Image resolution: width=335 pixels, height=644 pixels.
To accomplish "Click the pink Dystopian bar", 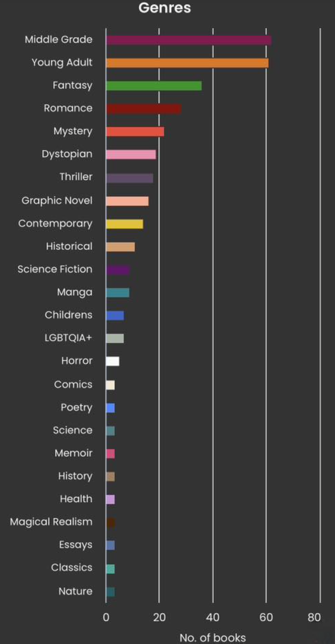I will (x=130, y=154).
